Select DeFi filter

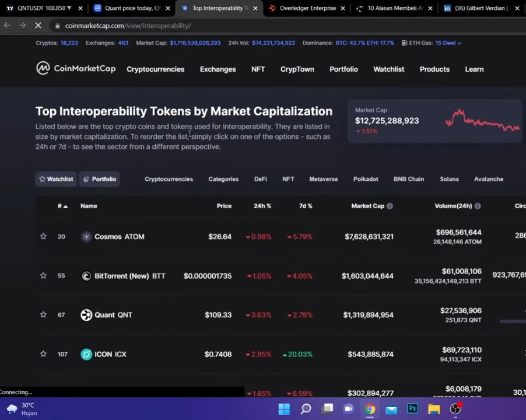coord(261,179)
